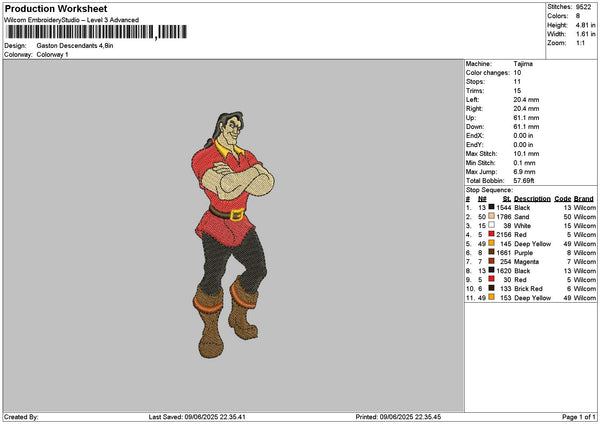
Task: Click the Max Jump value '6.9 mm'
Action: pyautogui.click(x=524, y=172)
